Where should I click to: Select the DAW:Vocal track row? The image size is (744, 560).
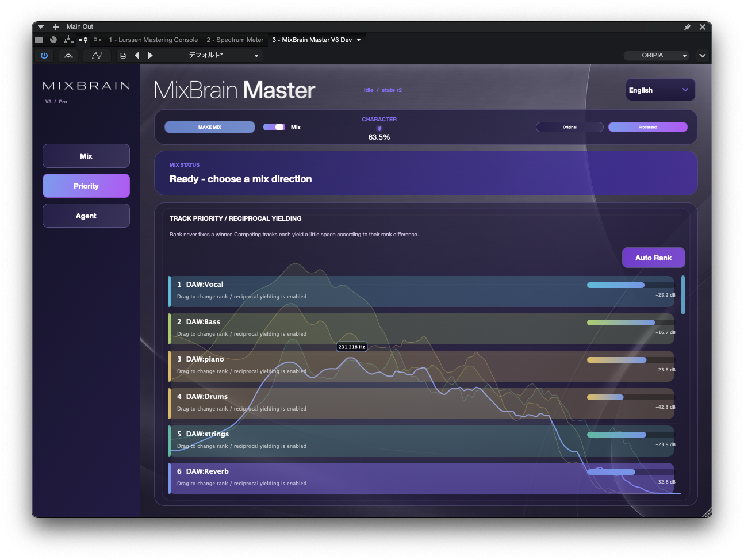click(421, 291)
